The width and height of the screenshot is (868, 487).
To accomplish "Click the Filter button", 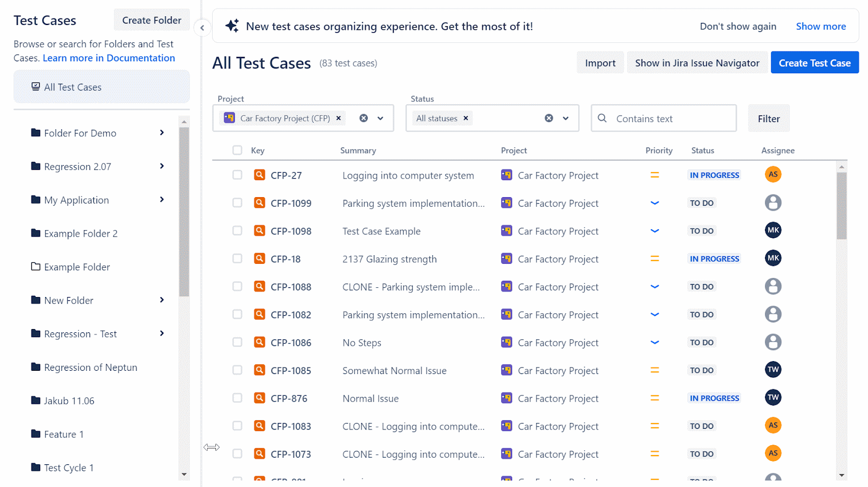I will pos(769,118).
